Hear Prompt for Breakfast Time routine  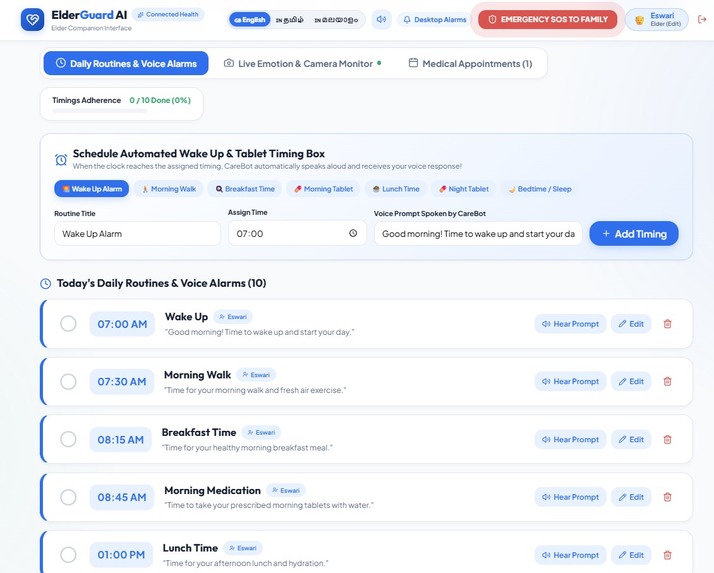(x=570, y=440)
